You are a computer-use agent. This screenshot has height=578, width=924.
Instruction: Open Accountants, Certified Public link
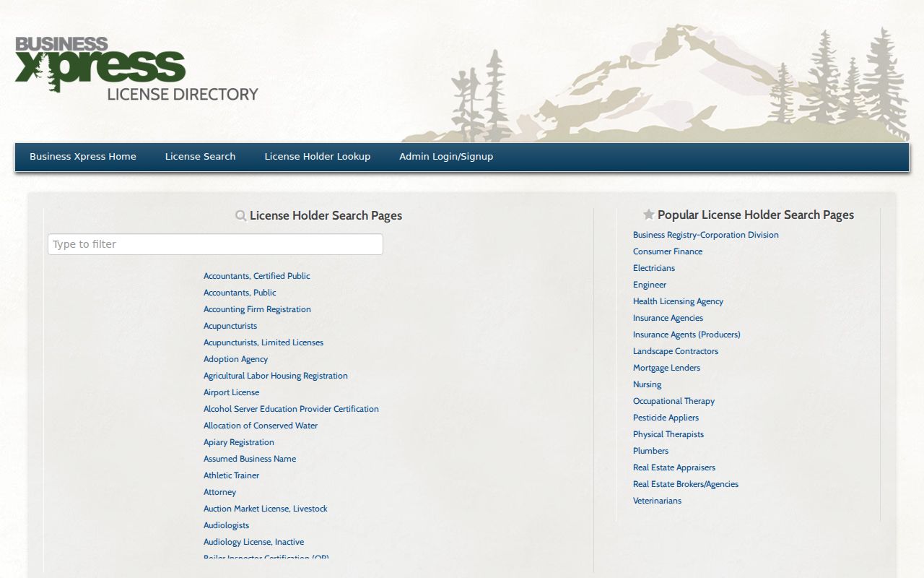pos(257,276)
